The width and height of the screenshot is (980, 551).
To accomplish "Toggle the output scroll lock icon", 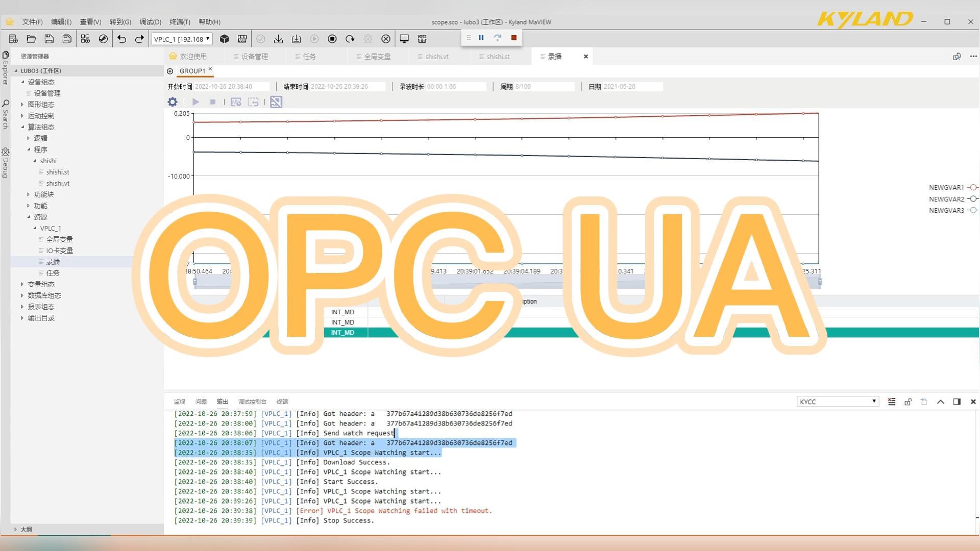I will 908,402.
